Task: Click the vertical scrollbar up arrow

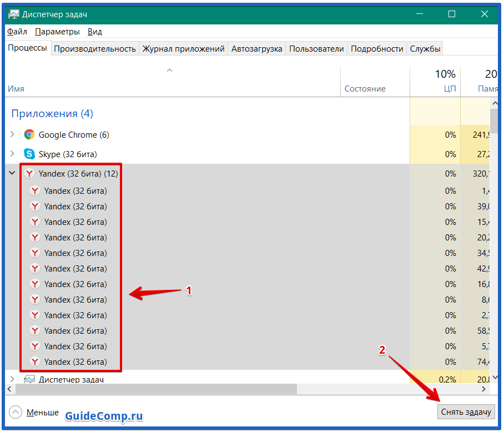Action: (495, 103)
